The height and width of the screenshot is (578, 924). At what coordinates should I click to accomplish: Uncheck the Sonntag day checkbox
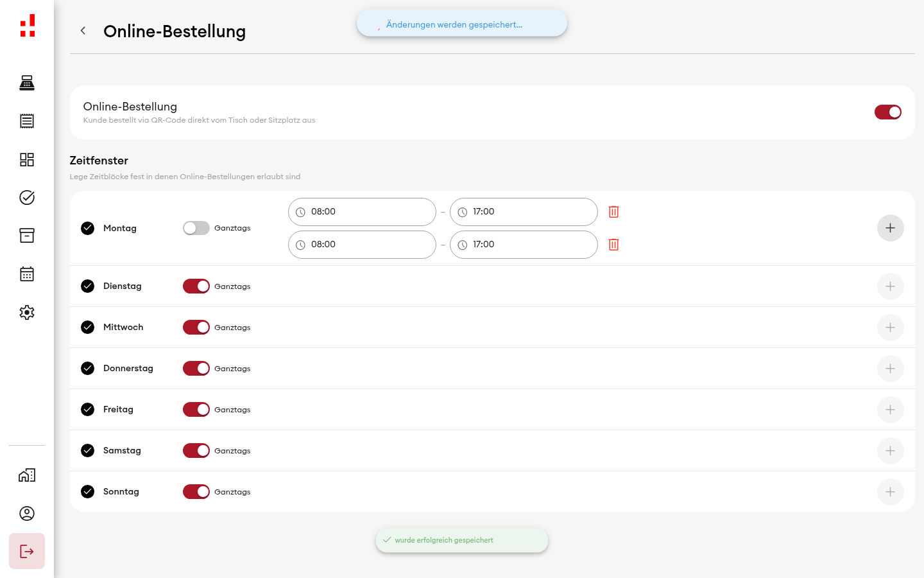tap(88, 492)
